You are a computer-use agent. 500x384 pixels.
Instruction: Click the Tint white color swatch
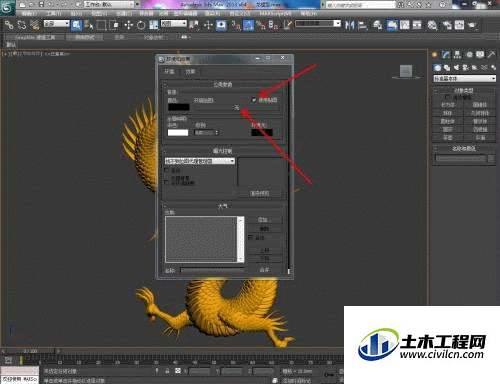click(x=178, y=133)
